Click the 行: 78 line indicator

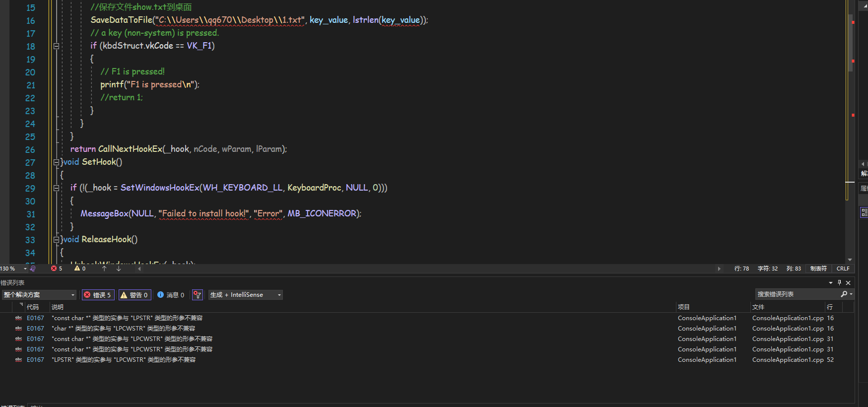[x=741, y=269]
